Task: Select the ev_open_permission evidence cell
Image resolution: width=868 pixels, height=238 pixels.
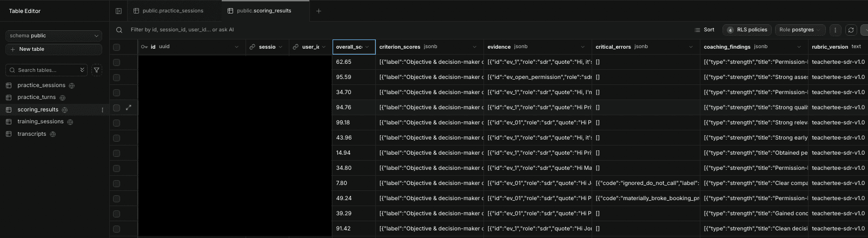Action: point(538,77)
